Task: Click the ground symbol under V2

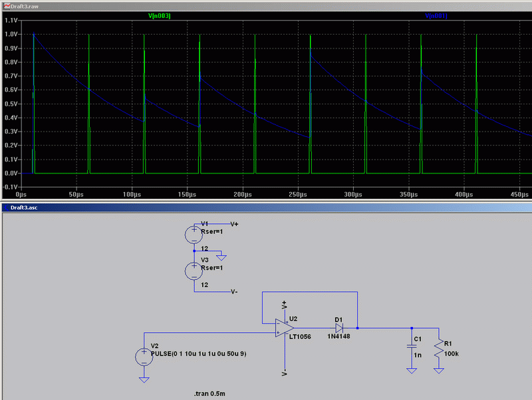Action: tap(144, 379)
